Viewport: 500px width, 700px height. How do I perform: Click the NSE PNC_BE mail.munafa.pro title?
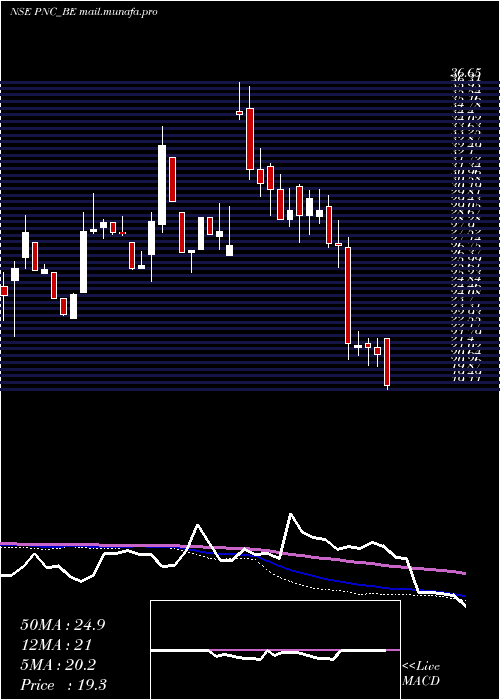[83, 12]
